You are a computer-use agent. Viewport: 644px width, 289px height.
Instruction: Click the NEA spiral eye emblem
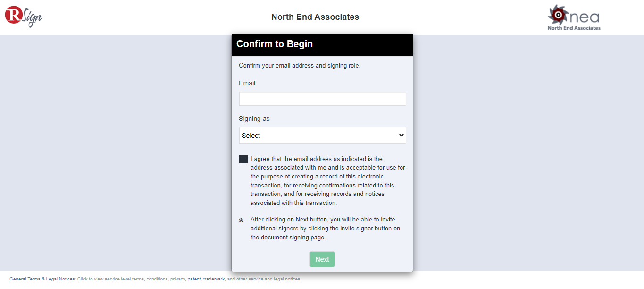click(x=558, y=15)
